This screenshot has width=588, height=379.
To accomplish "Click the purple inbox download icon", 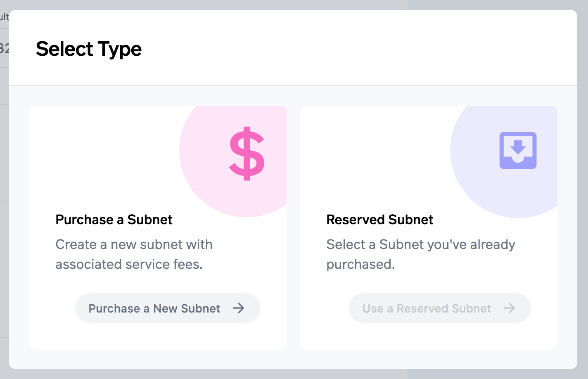I will point(518,150).
